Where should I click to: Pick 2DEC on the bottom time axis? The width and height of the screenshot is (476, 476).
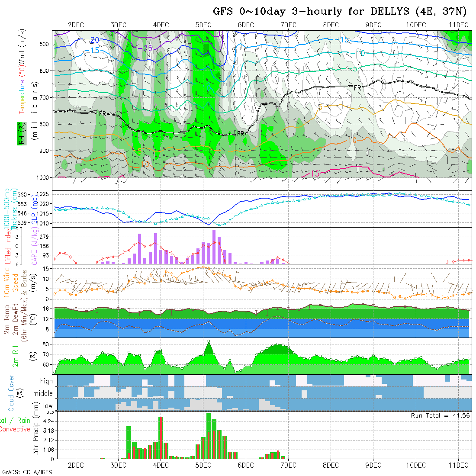pos(76,465)
